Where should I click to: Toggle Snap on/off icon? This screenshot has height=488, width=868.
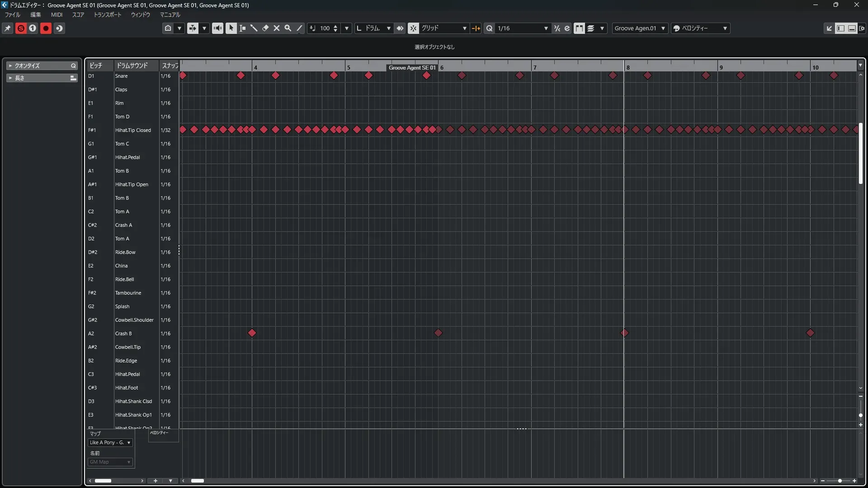click(413, 28)
